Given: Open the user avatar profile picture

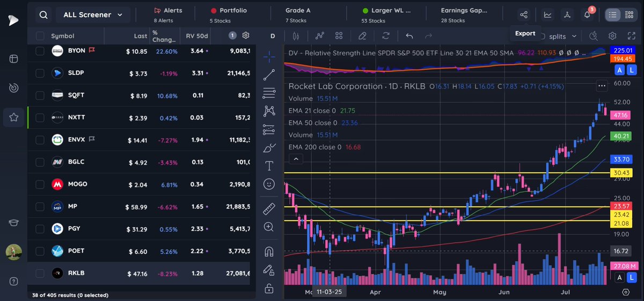Looking at the screenshot, I should (x=13, y=252).
